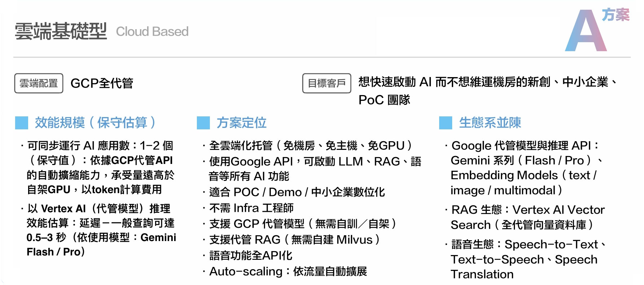Click the 雲端配置 boxed label
Screen dimensions: 644x285
(x=39, y=83)
